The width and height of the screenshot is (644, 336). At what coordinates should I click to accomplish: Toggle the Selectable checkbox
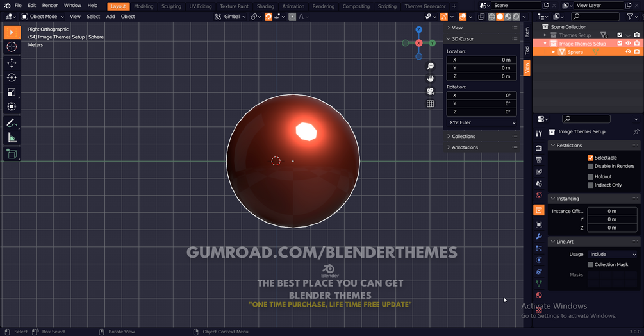tap(590, 158)
